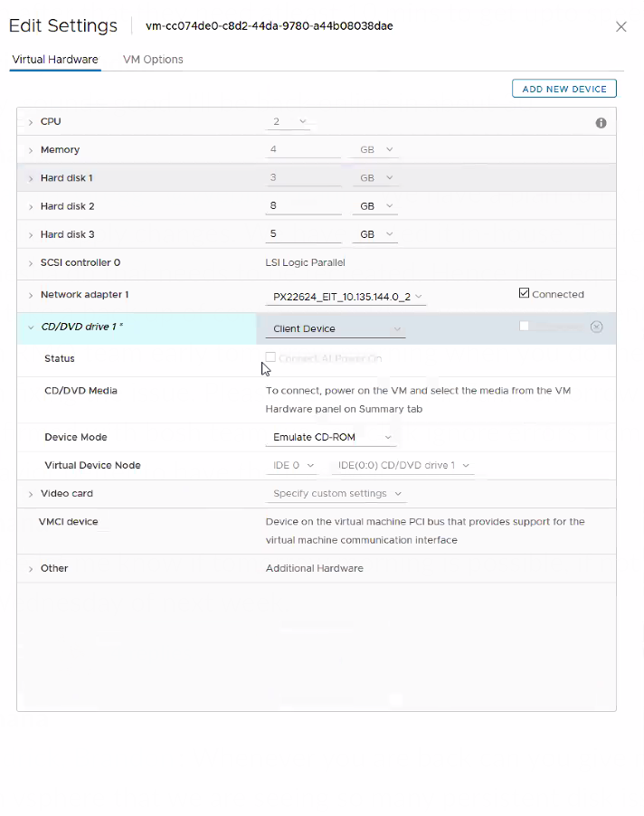Image resolution: width=644 pixels, height=816 pixels.
Task: Select the Virtual Hardware tab
Action: click(x=55, y=60)
